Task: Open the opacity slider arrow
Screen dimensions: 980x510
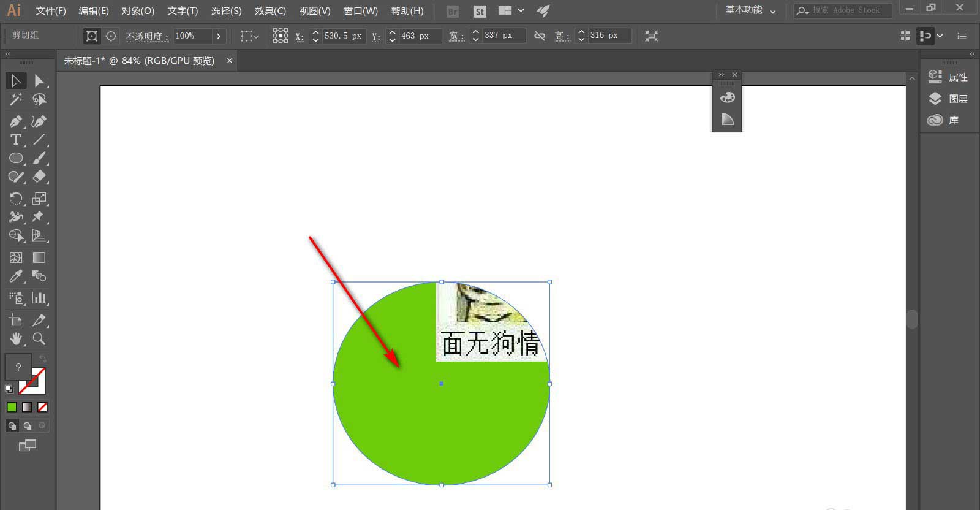Action: [x=219, y=36]
